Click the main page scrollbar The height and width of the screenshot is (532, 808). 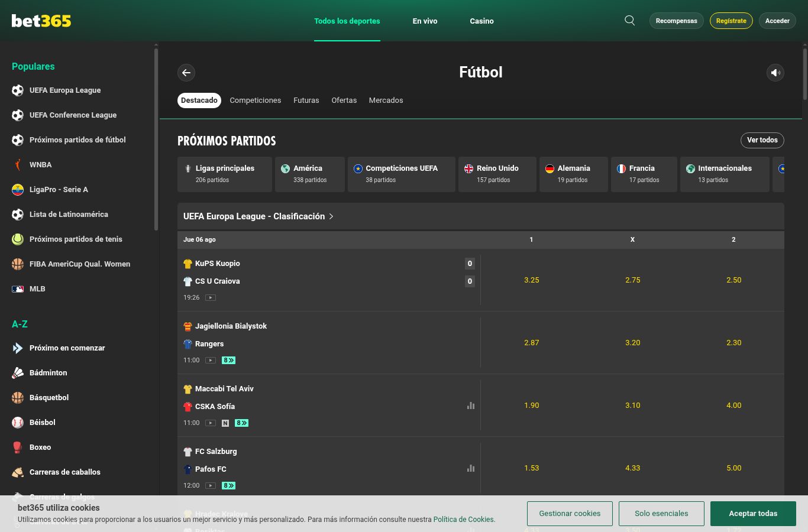coord(805,74)
